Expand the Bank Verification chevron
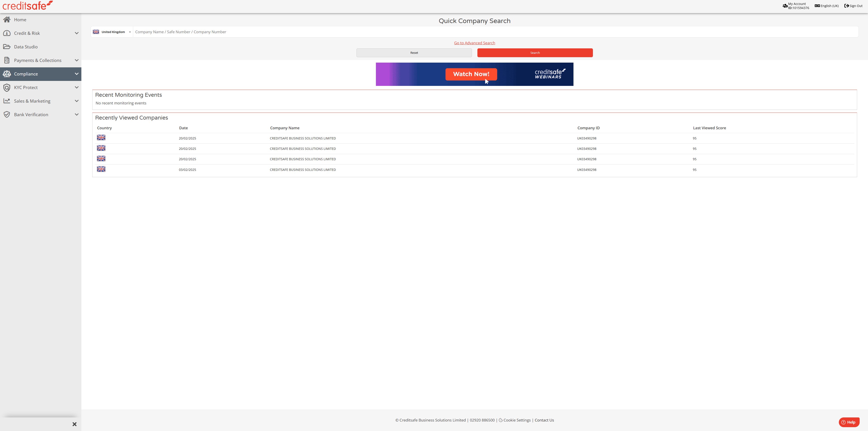 pyautogui.click(x=76, y=115)
